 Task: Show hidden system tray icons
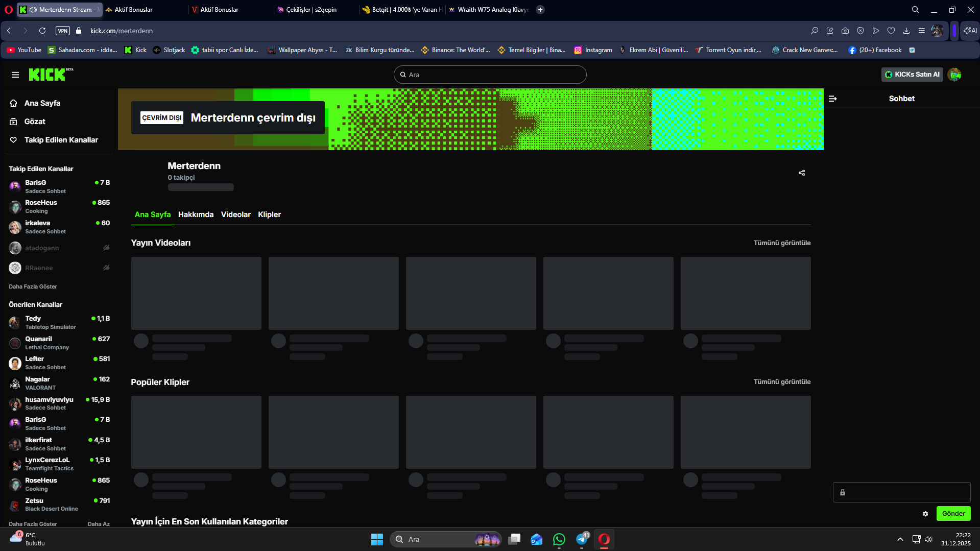tap(900, 539)
